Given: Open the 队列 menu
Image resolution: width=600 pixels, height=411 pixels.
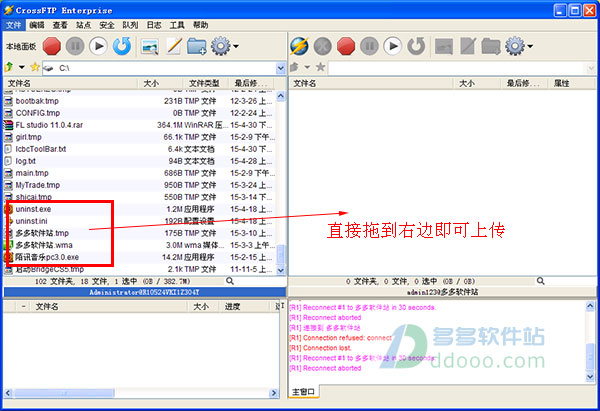Looking at the screenshot, I should (130, 25).
